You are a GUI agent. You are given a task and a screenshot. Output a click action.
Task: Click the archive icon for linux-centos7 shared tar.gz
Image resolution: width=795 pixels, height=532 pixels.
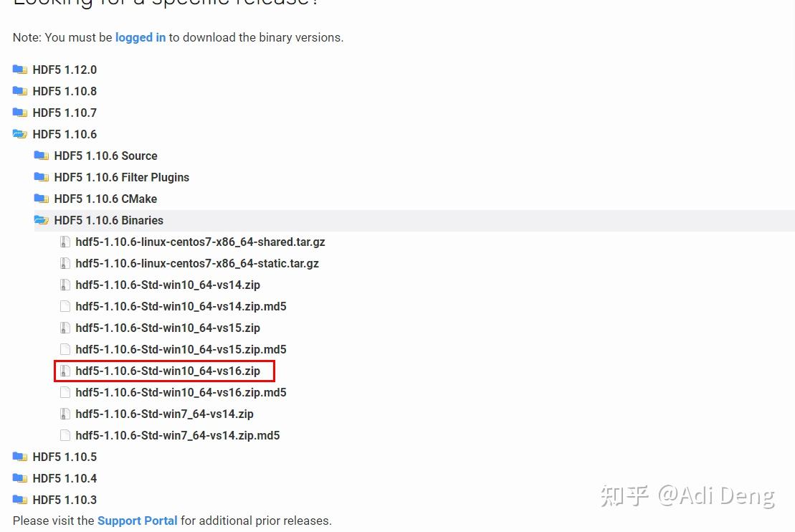pyautogui.click(x=65, y=242)
